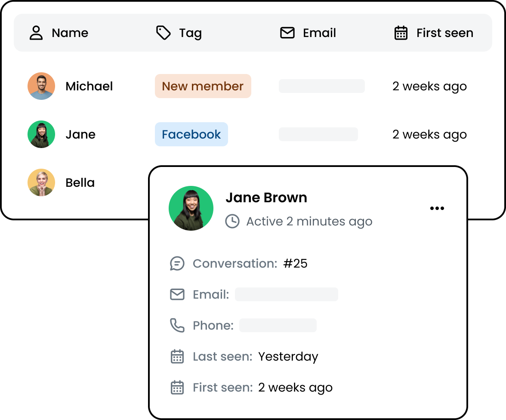Select Jane Brown's profile picture on the card
Image resolution: width=506 pixels, height=420 pixels.
coord(191,208)
